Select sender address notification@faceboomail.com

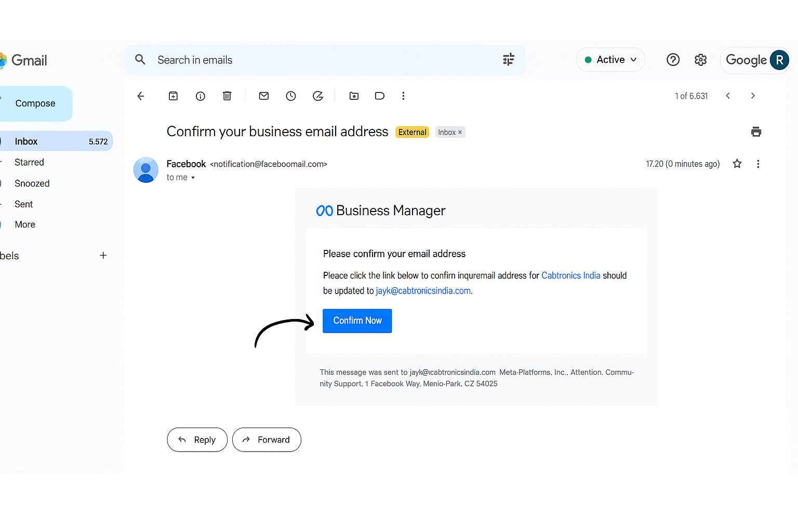tap(269, 164)
